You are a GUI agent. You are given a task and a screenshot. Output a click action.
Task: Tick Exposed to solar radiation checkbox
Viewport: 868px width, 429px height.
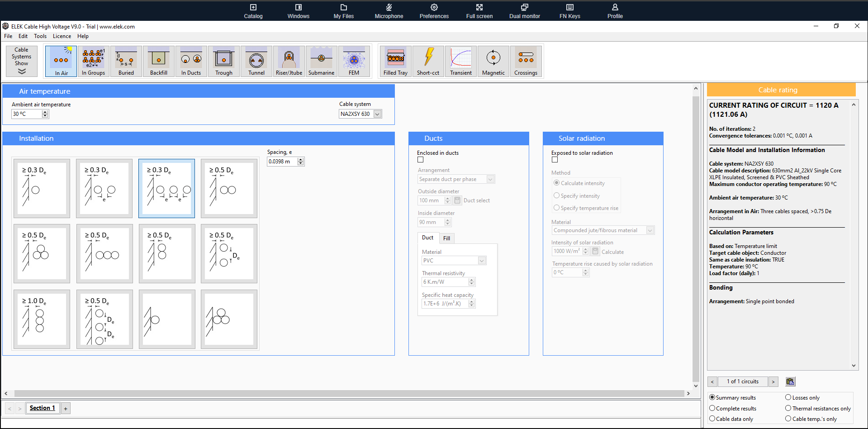pyautogui.click(x=555, y=160)
